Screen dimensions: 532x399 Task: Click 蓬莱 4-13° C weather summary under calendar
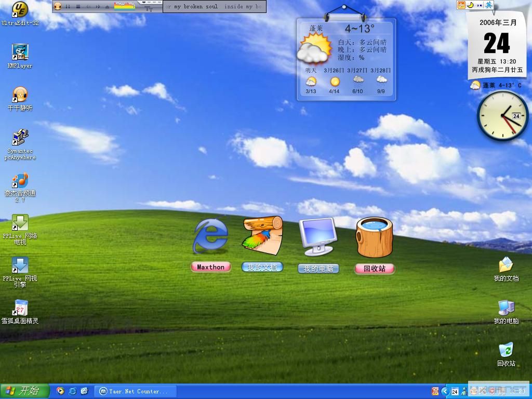click(496, 85)
